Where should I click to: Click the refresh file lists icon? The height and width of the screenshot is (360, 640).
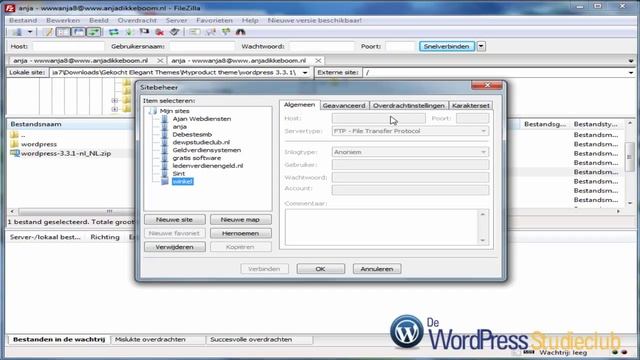(x=113, y=32)
